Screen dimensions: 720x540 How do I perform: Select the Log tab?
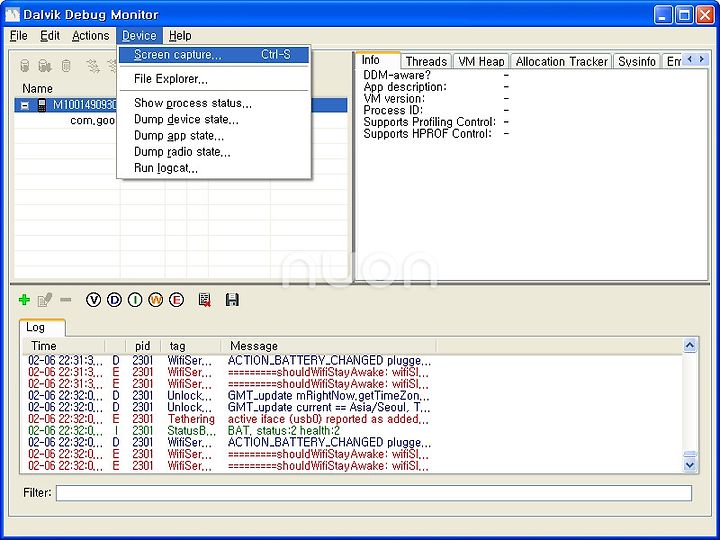[x=42, y=327]
